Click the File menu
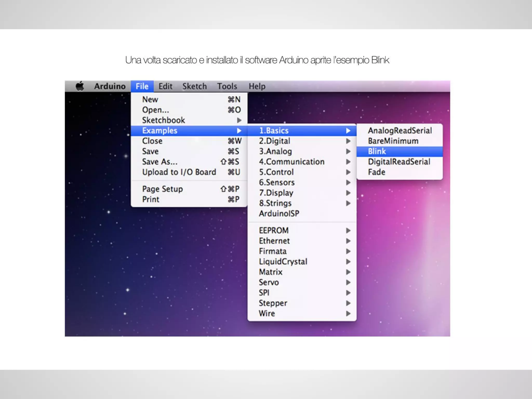The image size is (532, 399). (142, 86)
